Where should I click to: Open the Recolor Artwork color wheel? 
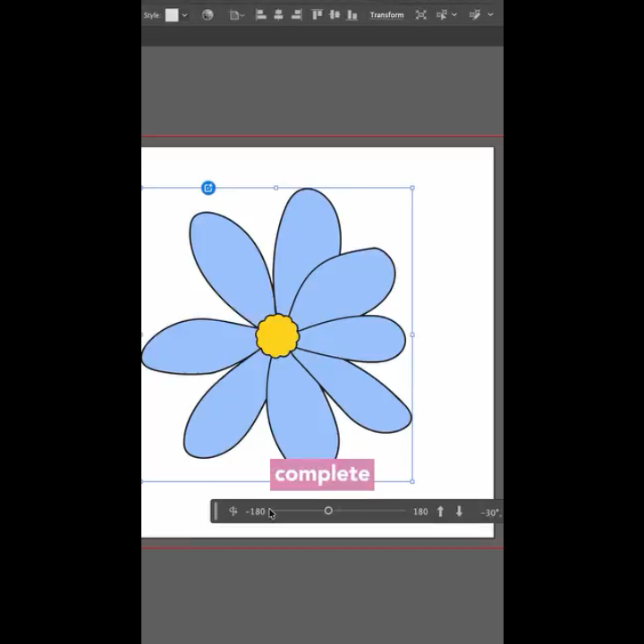pos(208,15)
